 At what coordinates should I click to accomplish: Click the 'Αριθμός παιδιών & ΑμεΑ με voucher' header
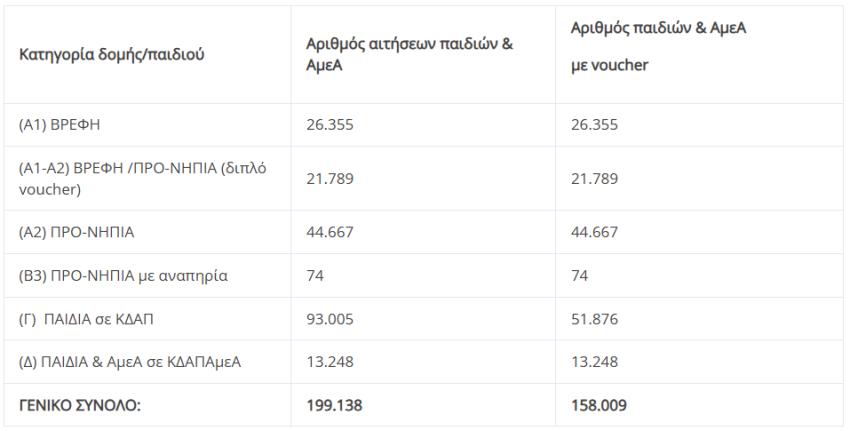point(658,47)
